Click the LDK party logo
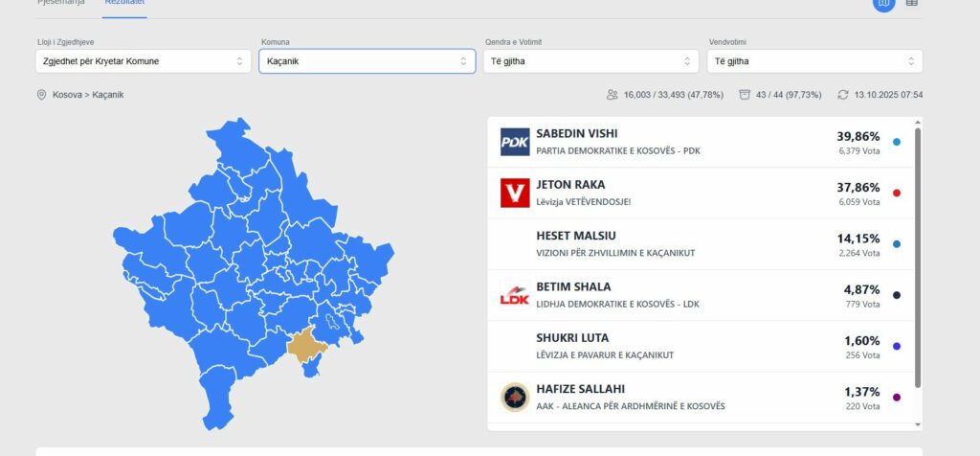 (515, 295)
